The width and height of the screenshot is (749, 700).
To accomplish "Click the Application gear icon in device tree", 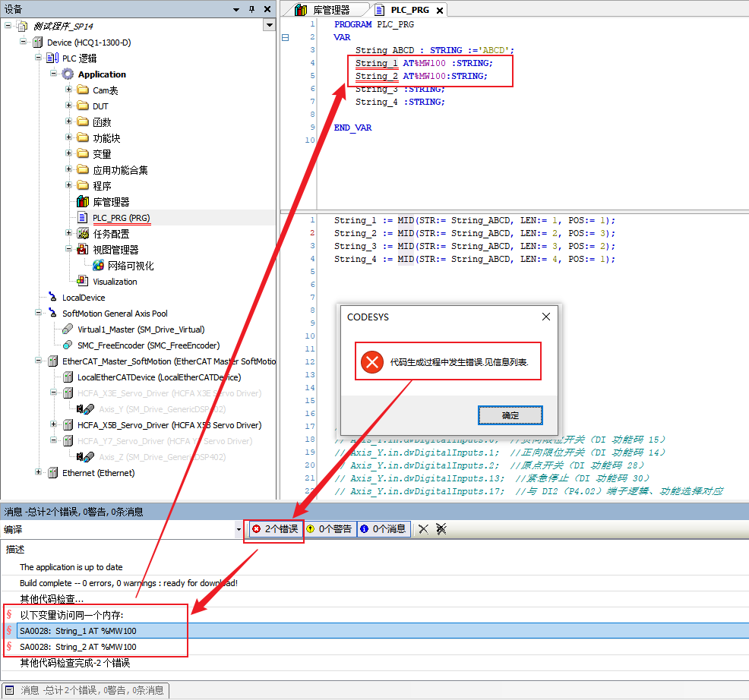I will pyautogui.click(x=68, y=74).
